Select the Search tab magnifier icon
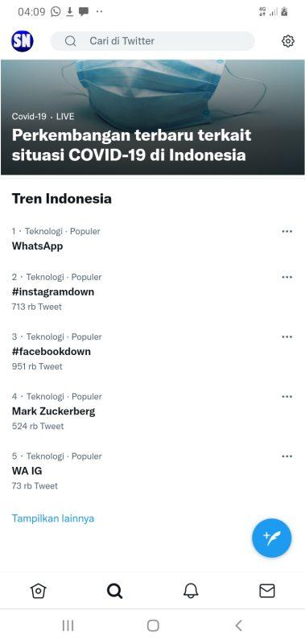 [114, 591]
